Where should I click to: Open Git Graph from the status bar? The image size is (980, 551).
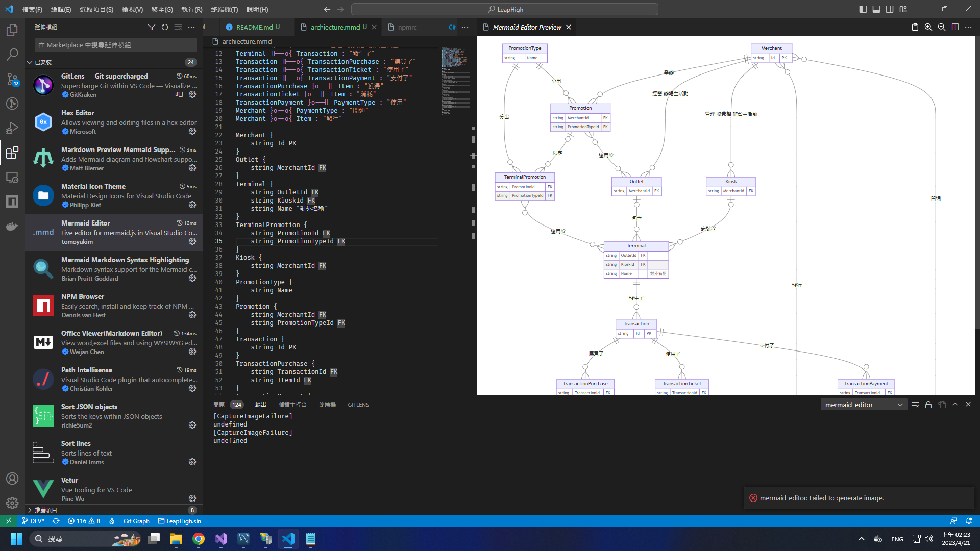click(x=136, y=521)
